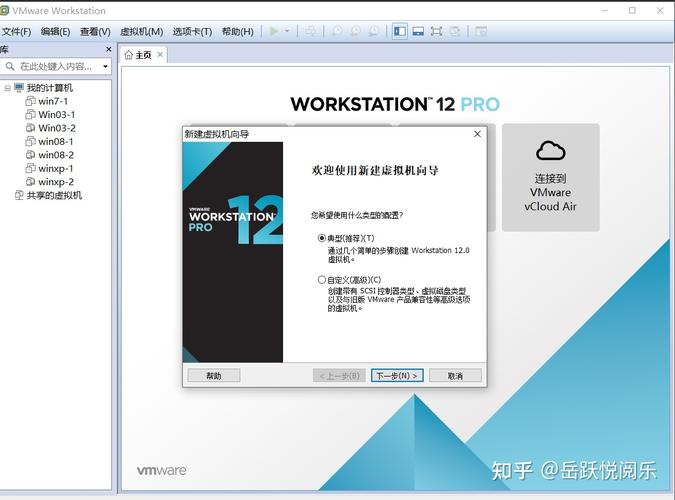Open the library search filter dropdown arrow
The image size is (675, 500).
105,66
